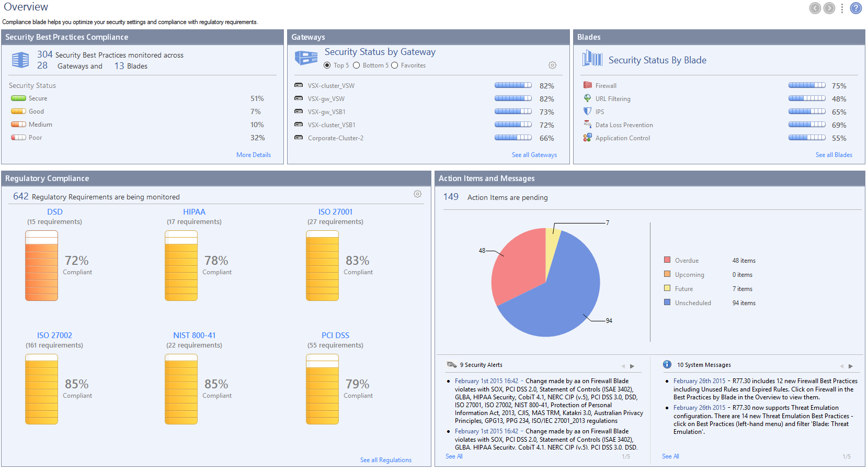The height and width of the screenshot is (470, 868).
Task: Open the Threat Emulation message date link
Action: [x=699, y=408]
